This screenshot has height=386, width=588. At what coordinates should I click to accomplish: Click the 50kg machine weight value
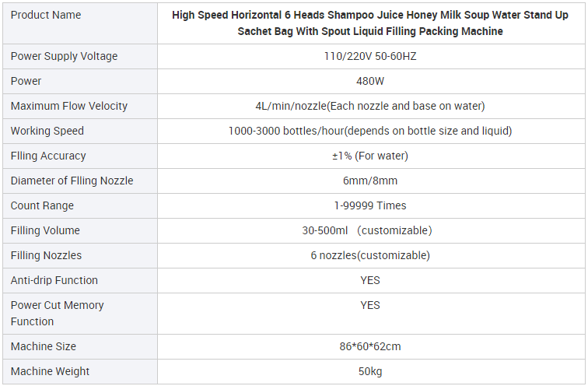[370, 371]
